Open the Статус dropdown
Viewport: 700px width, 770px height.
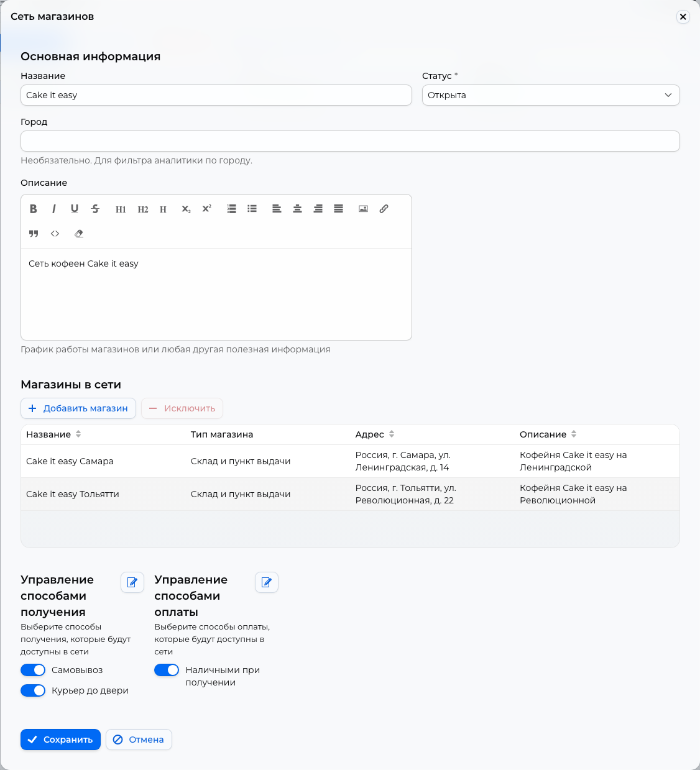coord(551,95)
